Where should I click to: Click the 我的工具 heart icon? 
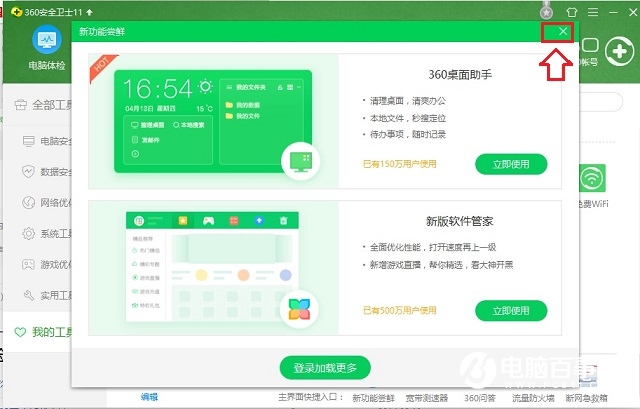point(20,332)
